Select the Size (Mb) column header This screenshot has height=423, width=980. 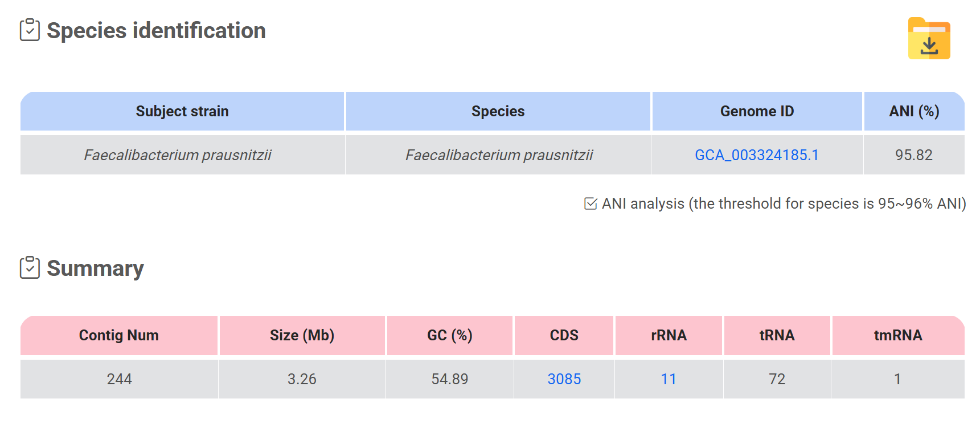[x=302, y=335]
